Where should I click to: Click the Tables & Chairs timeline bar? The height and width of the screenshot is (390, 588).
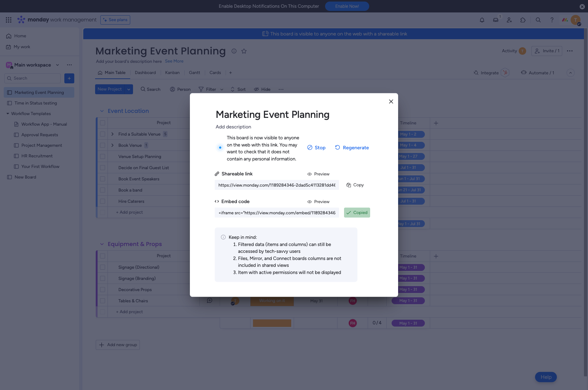(408, 301)
